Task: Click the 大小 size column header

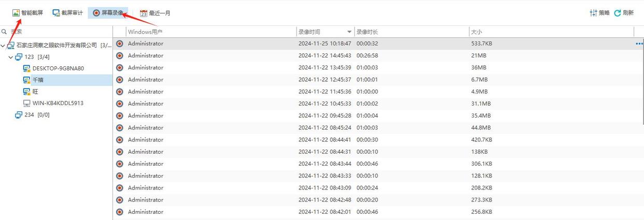Action: pos(477,32)
